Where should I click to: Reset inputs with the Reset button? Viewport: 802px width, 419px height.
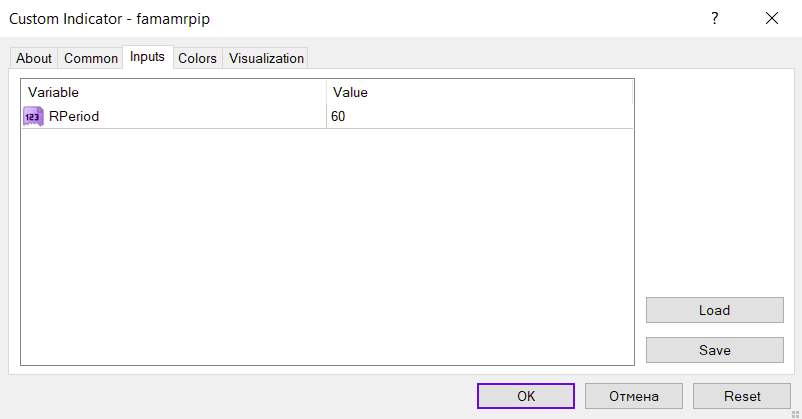[742, 396]
